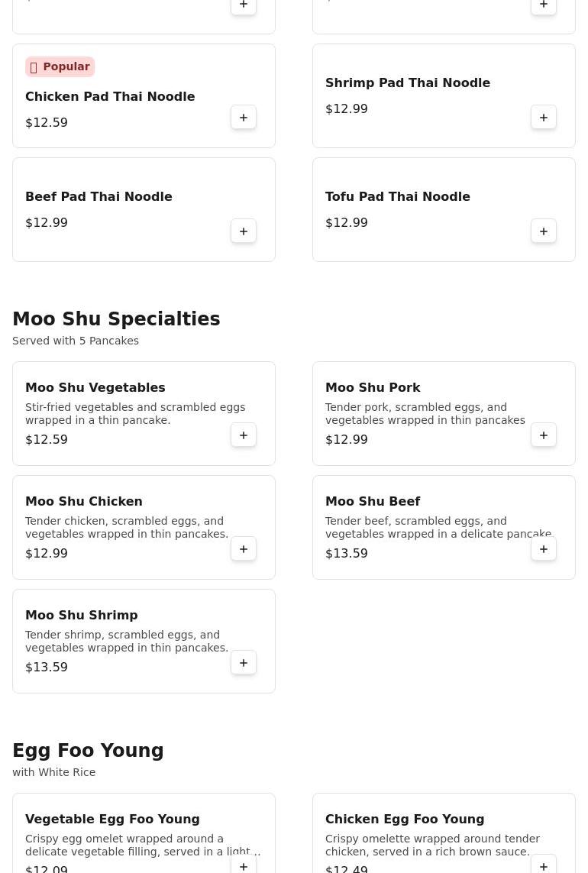Add Shrimp Pad Thai Noodle to cart
This screenshot has width=588, height=873.
[x=544, y=118]
